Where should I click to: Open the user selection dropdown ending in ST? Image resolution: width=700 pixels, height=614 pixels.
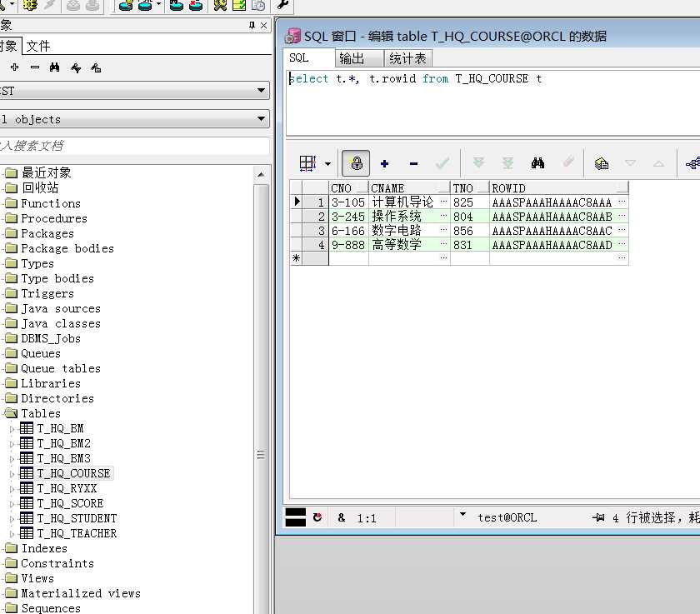coord(134,91)
